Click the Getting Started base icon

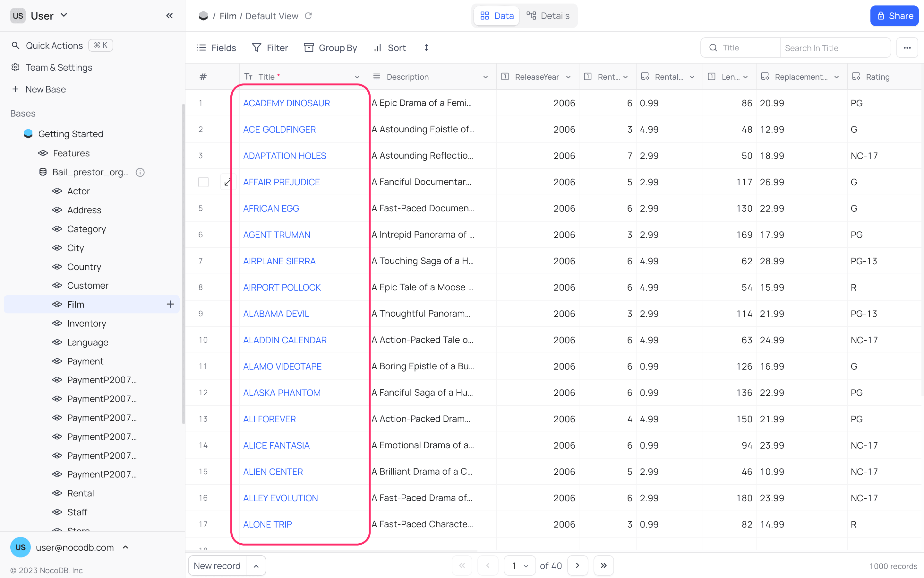coord(28,134)
